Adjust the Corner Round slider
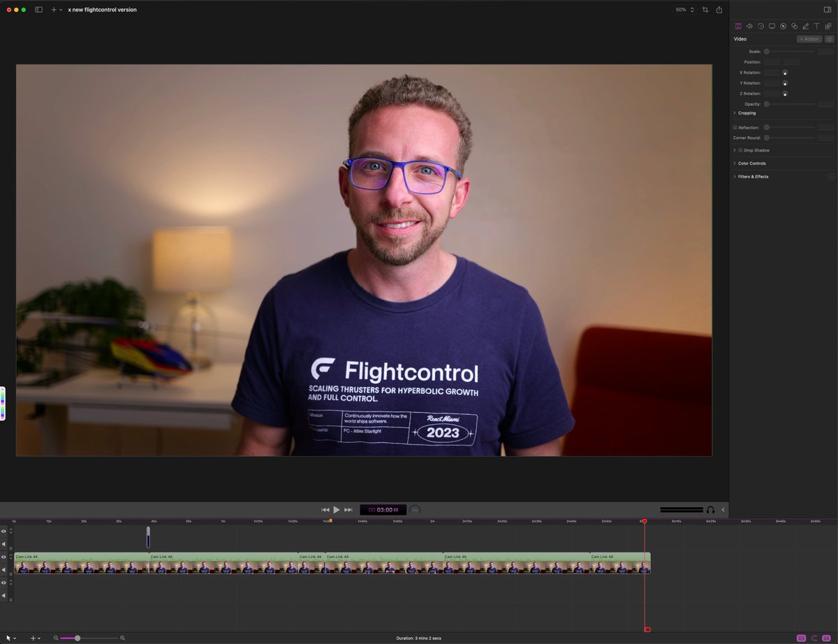The height and width of the screenshot is (644, 838). (790, 138)
